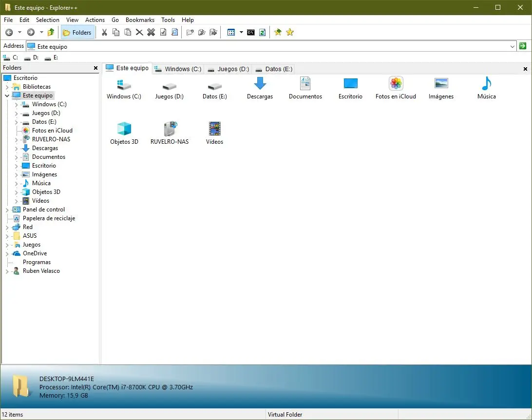This screenshot has height=420, width=532.
Task: Select Papelera de reciclaje in folder tree
Action: pos(49,218)
